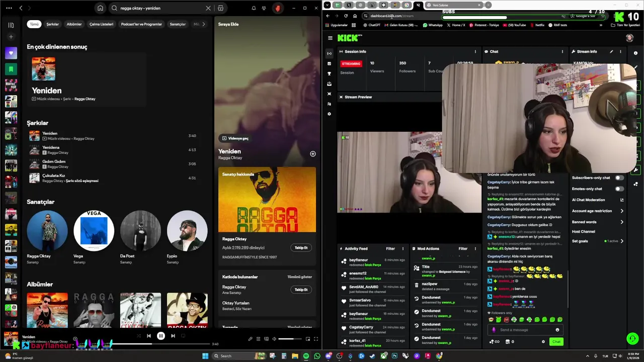Open Activity Feed options menu

pos(403,248)
